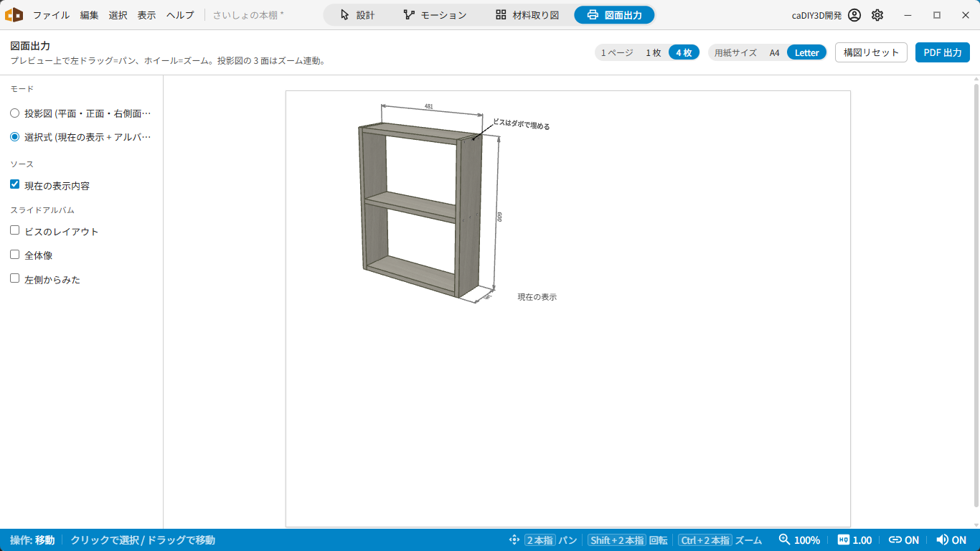This screenshot has height=551, width=980.
Task: Select the 図面出力 tab
Action: (x=614, y=15)
